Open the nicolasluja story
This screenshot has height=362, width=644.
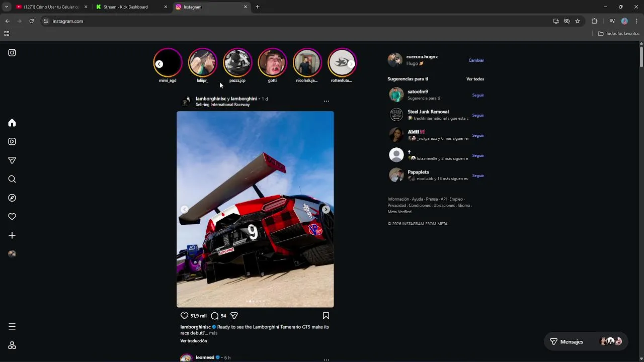[x=307, y=62]
